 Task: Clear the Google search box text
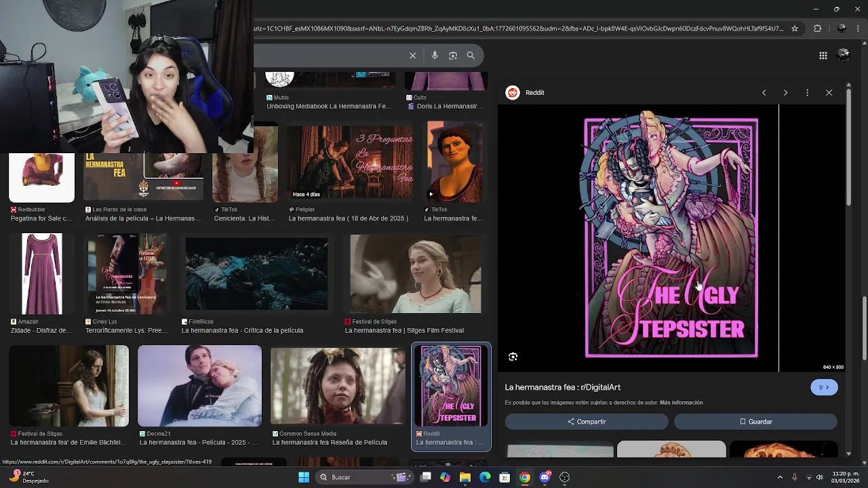[412, 56]
